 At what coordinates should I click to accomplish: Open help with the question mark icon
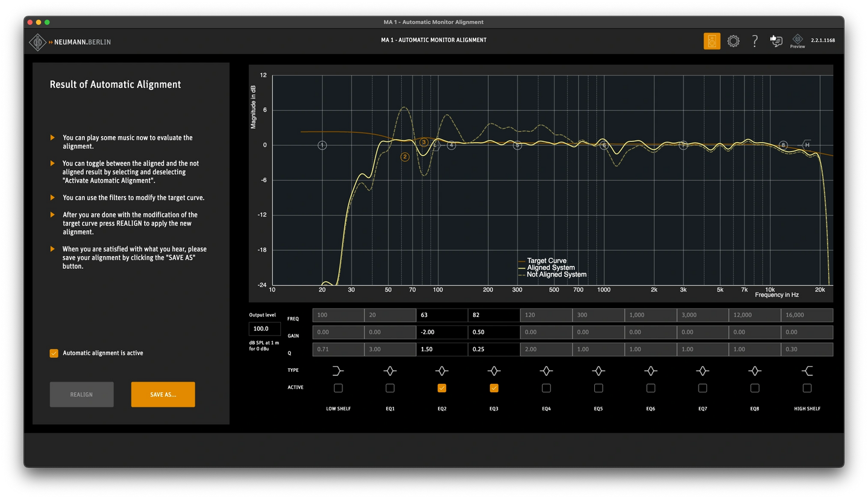click(755, 41)
